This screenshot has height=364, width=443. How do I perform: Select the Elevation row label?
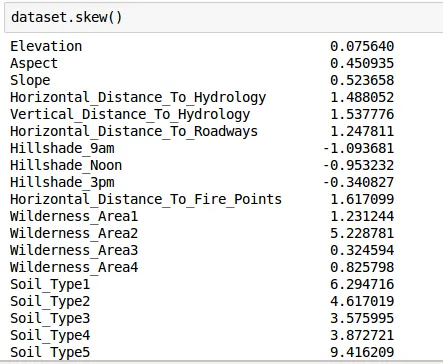click(x=46, y=46)
